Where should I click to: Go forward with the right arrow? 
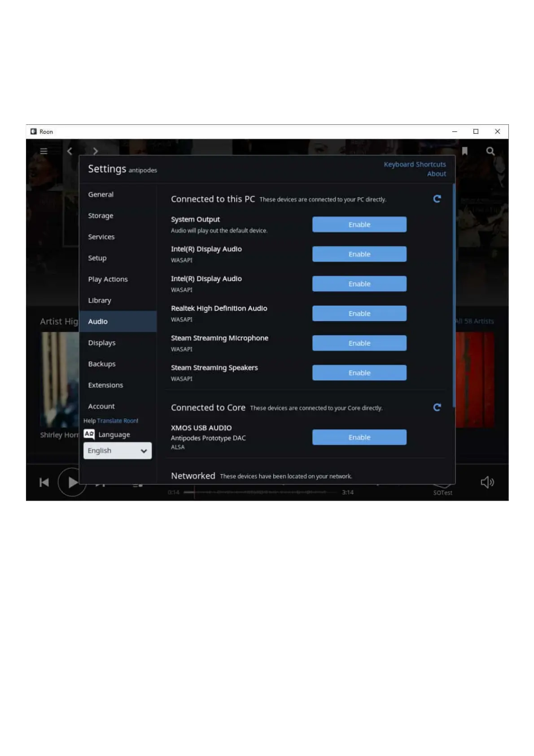(x=95, y=151)
